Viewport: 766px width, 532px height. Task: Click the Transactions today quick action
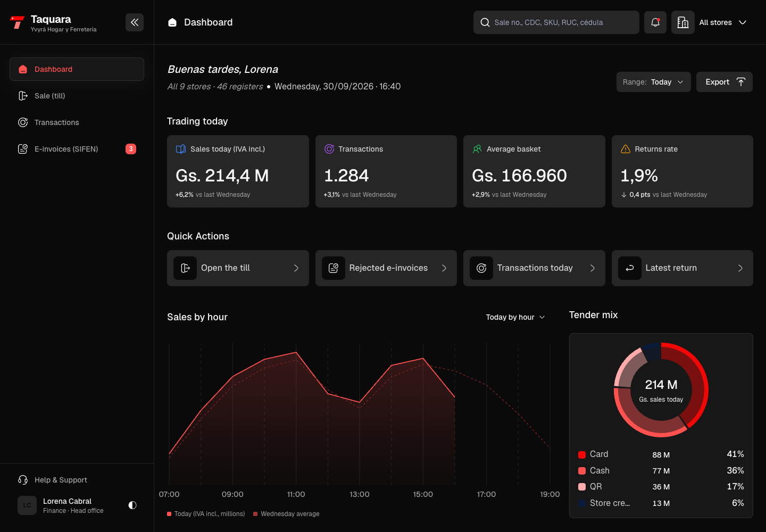534,268
